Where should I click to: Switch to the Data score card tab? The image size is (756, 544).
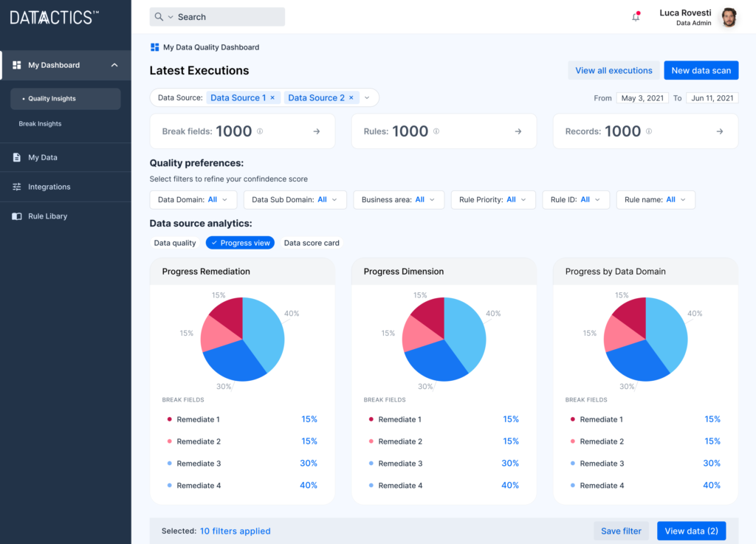[311, 242]
